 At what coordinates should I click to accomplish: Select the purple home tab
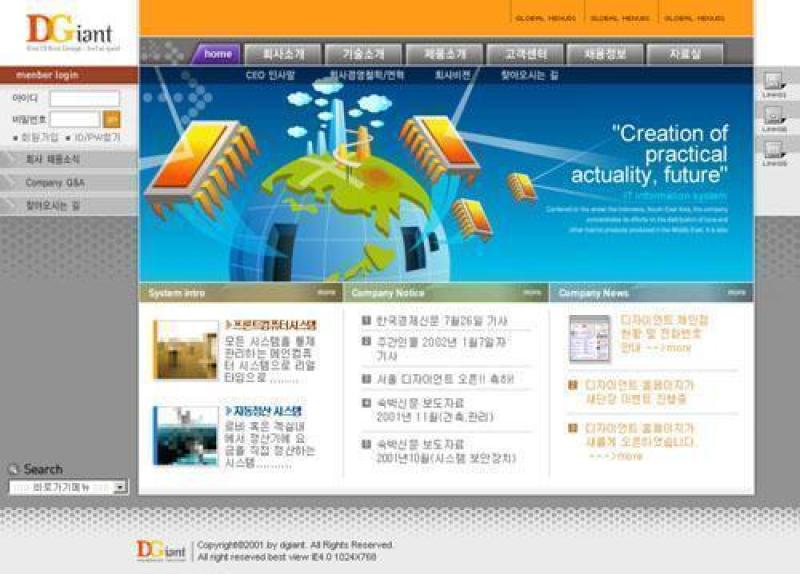pyautogui.click(x=217, y=54)
